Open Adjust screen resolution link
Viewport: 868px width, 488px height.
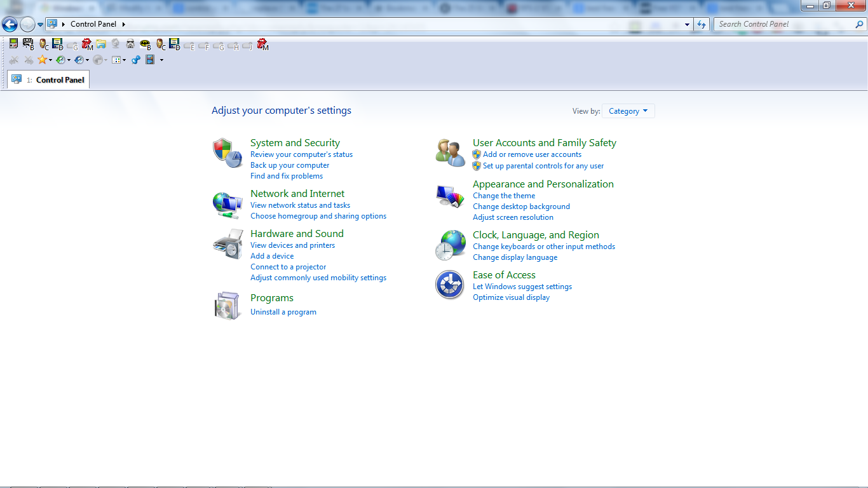[513, 217]
